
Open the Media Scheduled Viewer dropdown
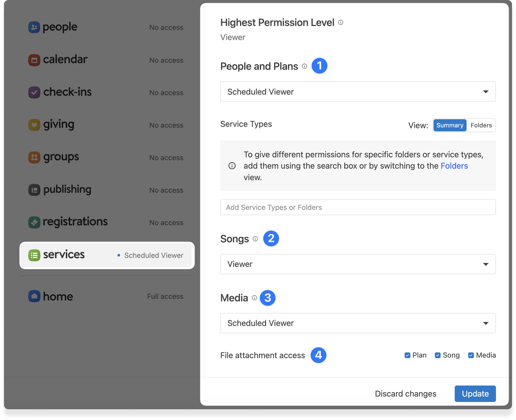358,323
